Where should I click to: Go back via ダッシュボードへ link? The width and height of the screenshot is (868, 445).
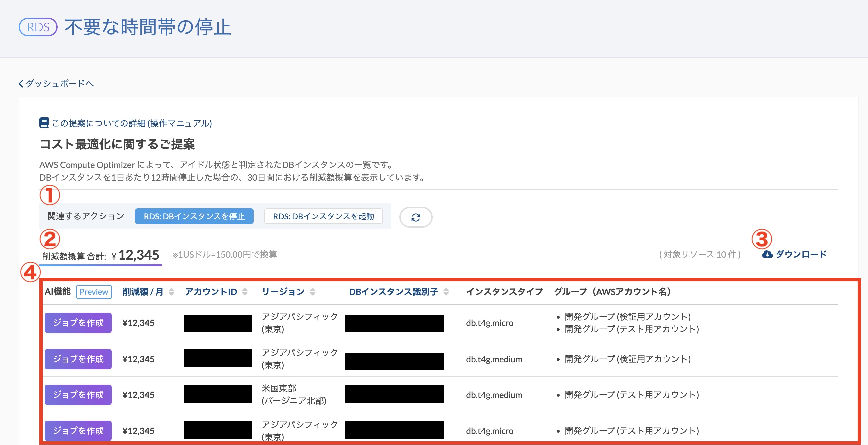[60, 83]
